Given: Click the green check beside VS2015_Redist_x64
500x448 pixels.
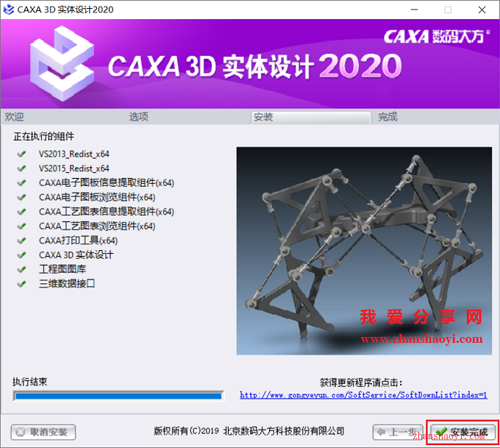Looking at the screenshot, I should pos(21,168).
